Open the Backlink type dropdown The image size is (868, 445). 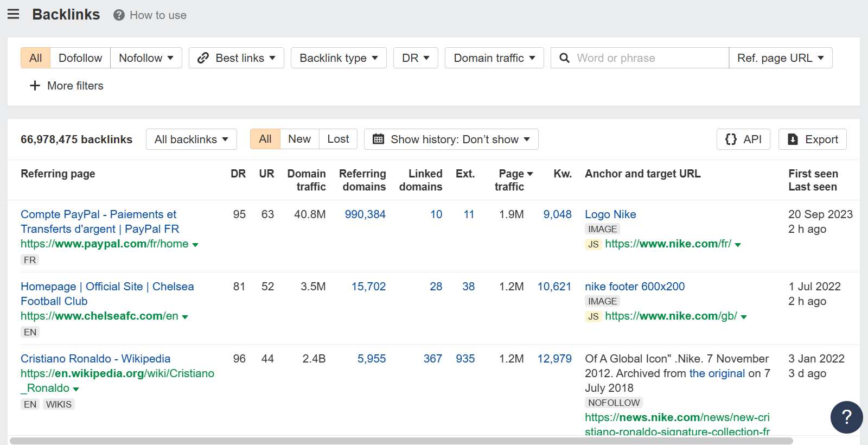pyautogui.click(x=339, y=58)
